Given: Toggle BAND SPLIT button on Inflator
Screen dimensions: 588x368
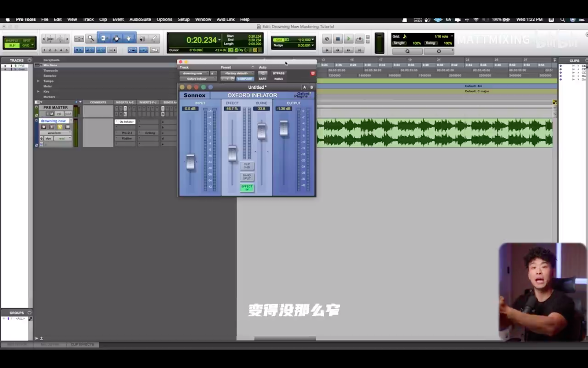Looking at the screenshot, I should point(247,177).
